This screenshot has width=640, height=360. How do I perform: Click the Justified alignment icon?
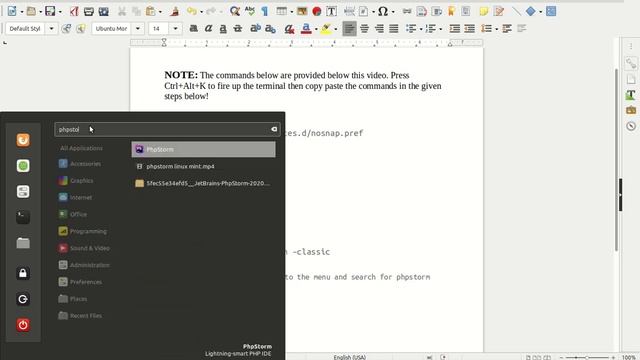click(x=393, y=28)
